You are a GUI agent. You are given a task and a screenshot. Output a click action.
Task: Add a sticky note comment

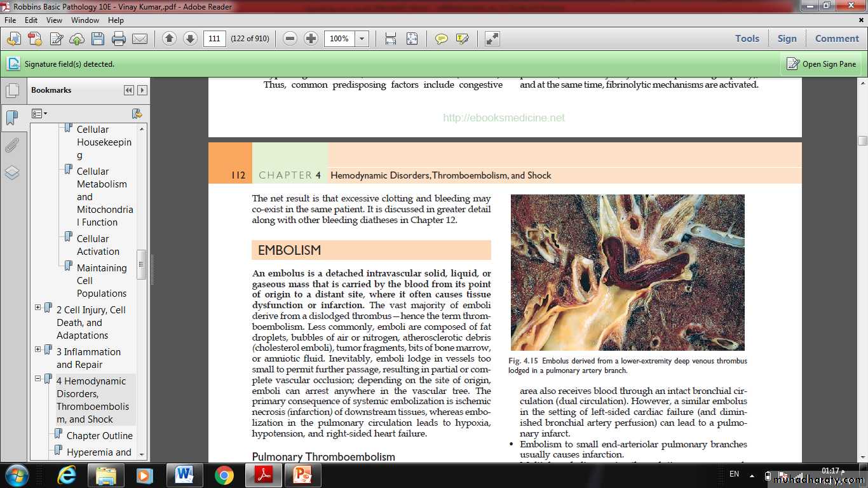click(441, 39)
